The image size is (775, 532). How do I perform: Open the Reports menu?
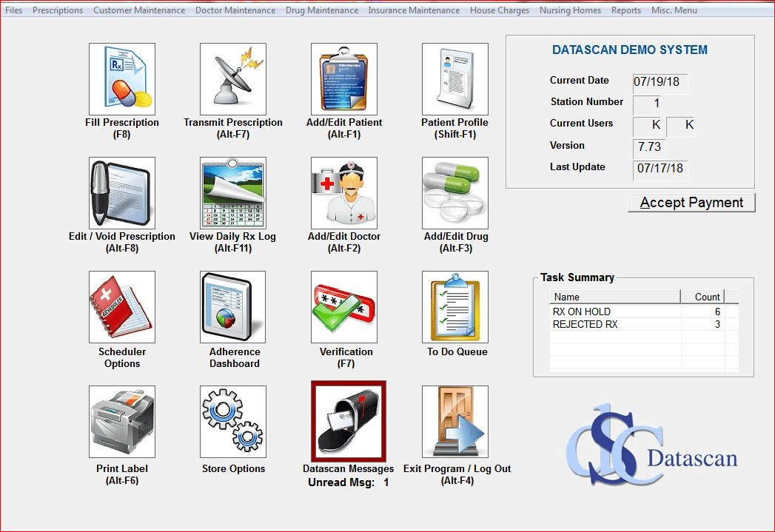[x=626, y=10]
